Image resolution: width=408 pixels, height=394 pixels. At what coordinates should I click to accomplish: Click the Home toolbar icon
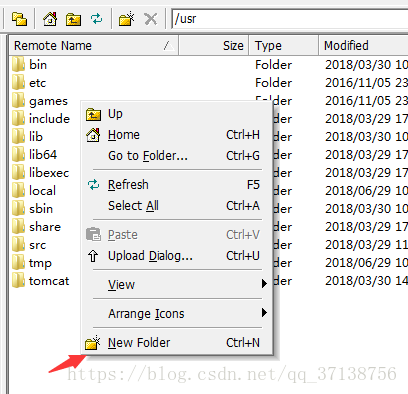(x=50, y=19)
